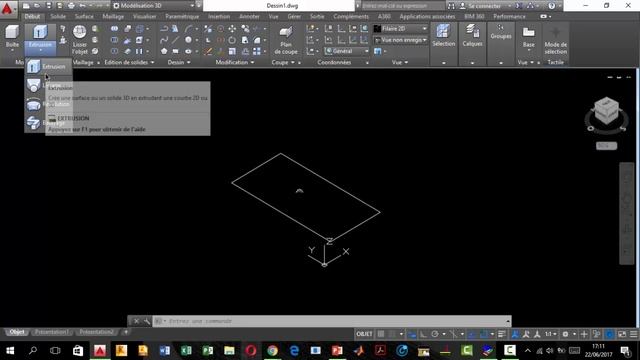Viewport: 640px width, 360px height.
Task: Toggle polar tracking in status bar
Action: pos(435,334)
